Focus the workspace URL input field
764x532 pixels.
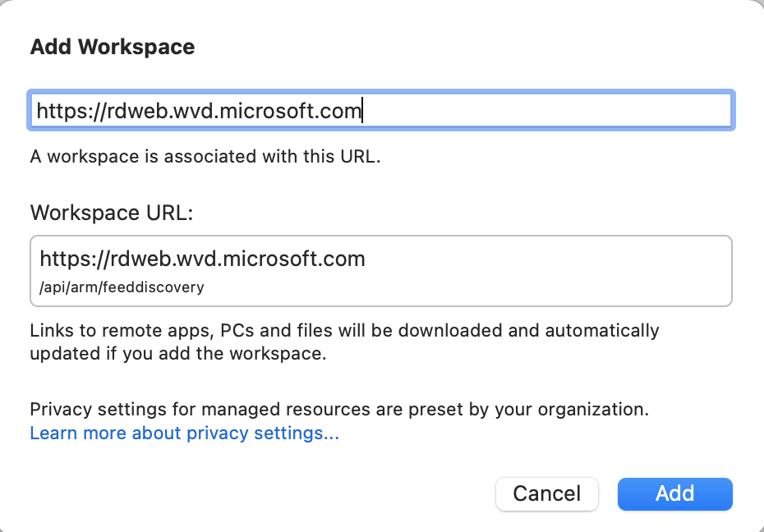pos(381,111)
